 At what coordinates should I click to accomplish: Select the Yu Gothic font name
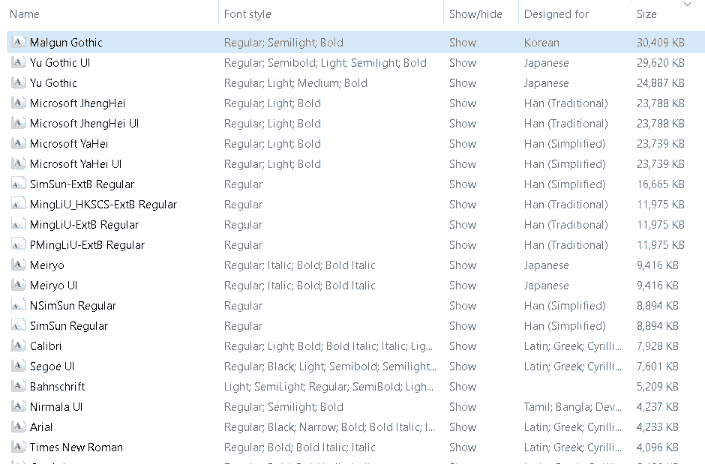pos(54,83)
